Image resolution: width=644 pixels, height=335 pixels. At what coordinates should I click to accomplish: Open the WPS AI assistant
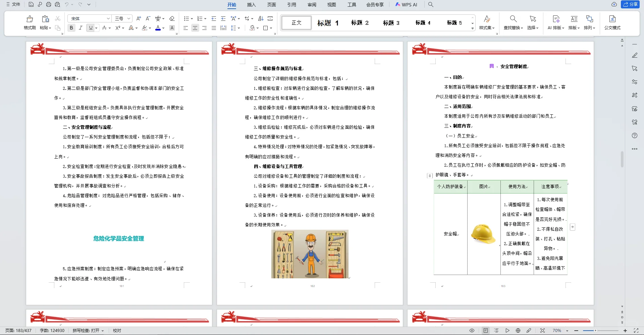tap(406, 5)
